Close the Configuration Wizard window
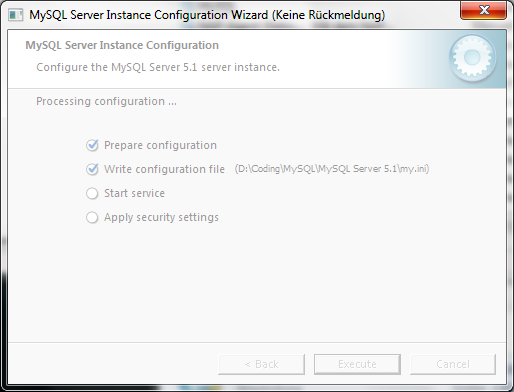 click(x=484, y=10)
